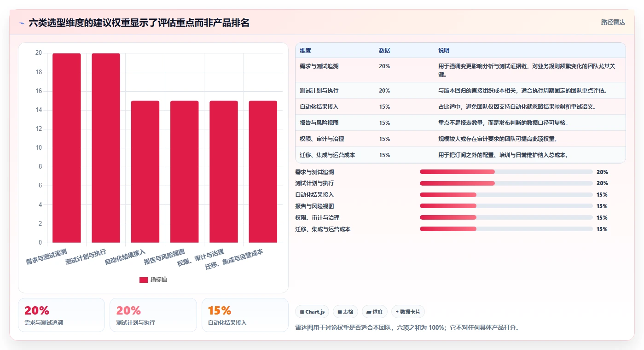This screenshot has width=644, height=350.
Task: Click the 自动化结果接入 bar in the chart
Action: coord(145,172)
